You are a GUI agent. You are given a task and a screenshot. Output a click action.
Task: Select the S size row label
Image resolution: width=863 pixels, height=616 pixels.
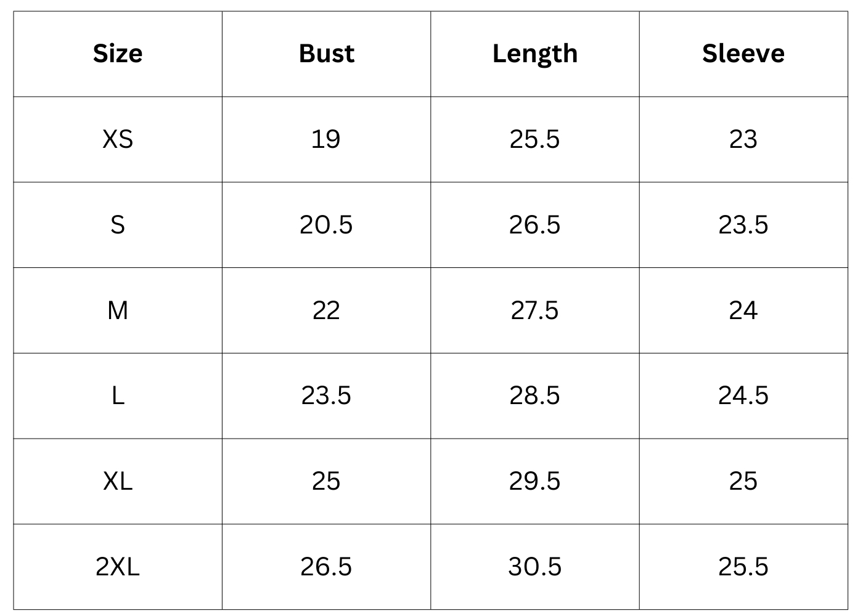point(118,225)
